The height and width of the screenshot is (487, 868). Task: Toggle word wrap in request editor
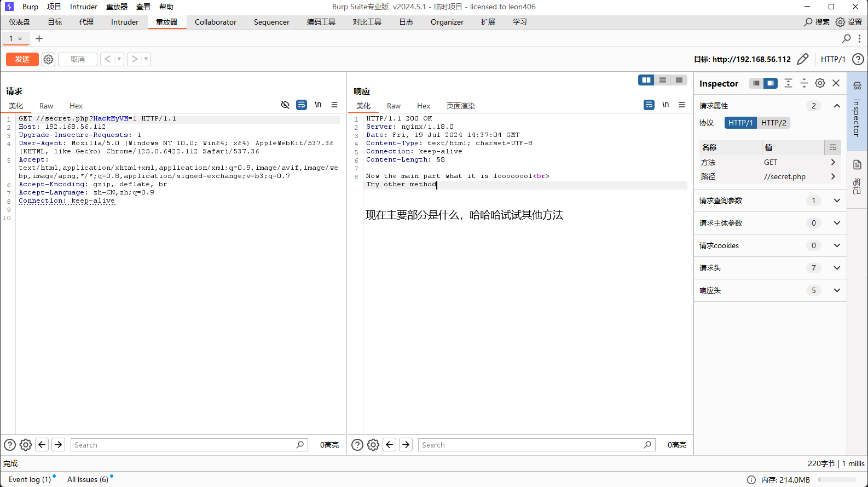coord(302,105)
